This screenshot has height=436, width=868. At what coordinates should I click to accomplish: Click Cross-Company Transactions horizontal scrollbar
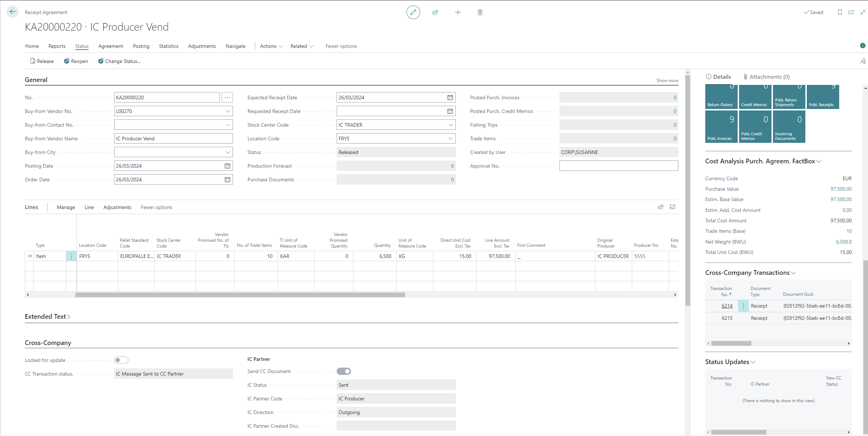(x=731, y=343)
